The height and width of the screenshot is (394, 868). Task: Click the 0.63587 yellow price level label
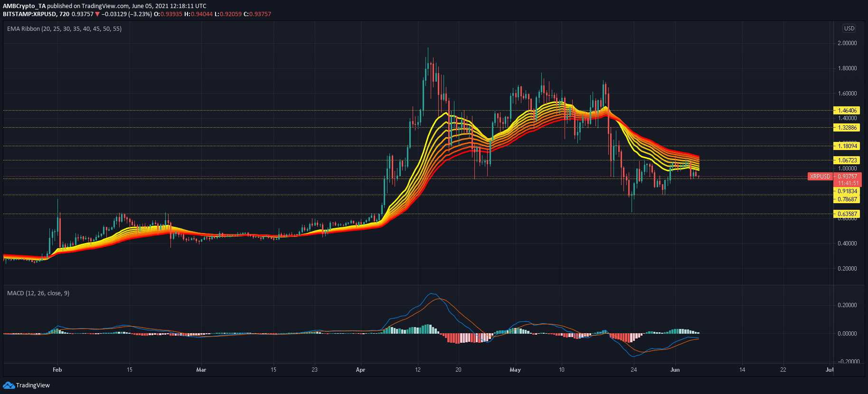point(847,214)
